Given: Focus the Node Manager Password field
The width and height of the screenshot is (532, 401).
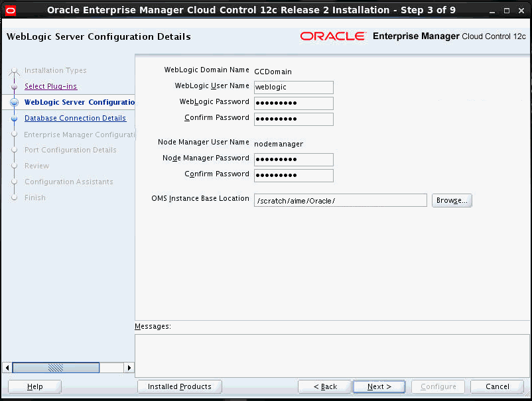Looking at the screenshot, I should (x=293, y=159).
